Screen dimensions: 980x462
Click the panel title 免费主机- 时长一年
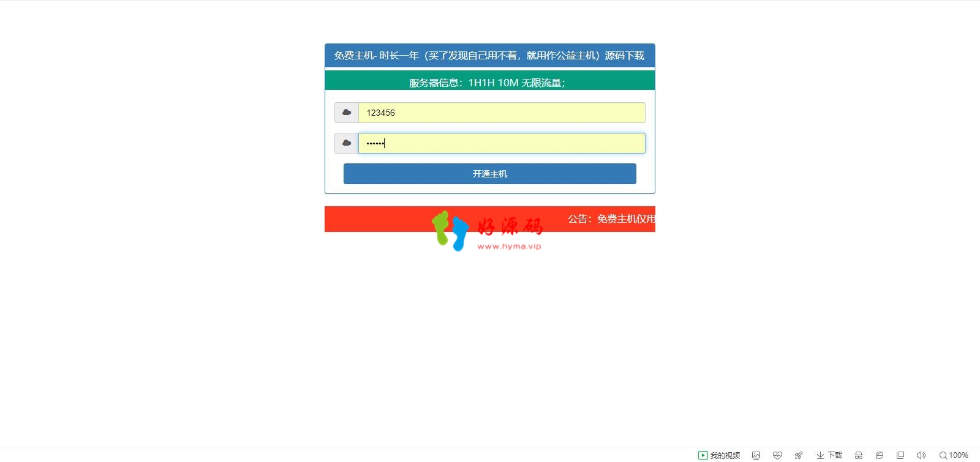point(377,56)
